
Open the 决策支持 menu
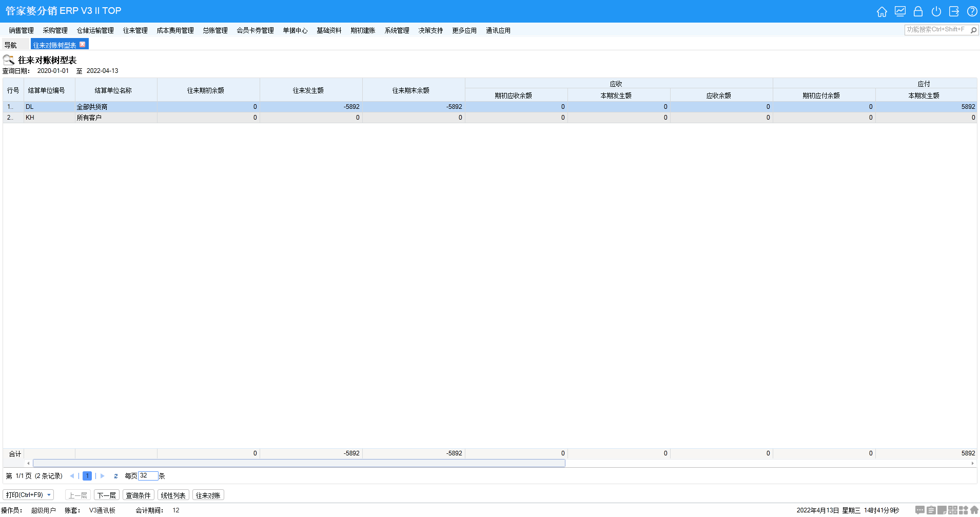pos(430,30)
